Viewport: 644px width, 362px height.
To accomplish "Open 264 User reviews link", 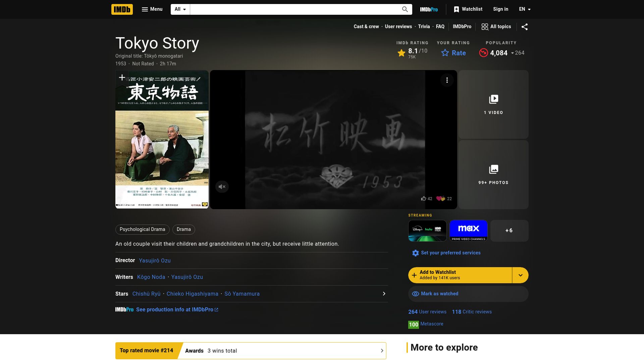I will point(427,312).
